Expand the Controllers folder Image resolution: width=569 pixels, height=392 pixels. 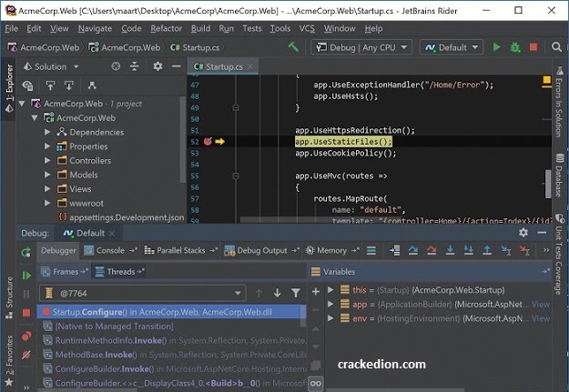tap(47, 160)
